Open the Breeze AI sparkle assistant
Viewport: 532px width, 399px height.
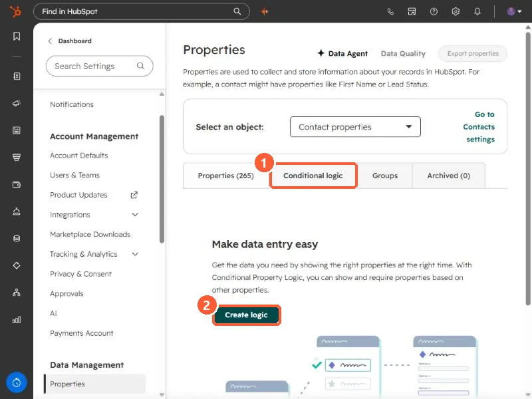[x=265, y=11]
